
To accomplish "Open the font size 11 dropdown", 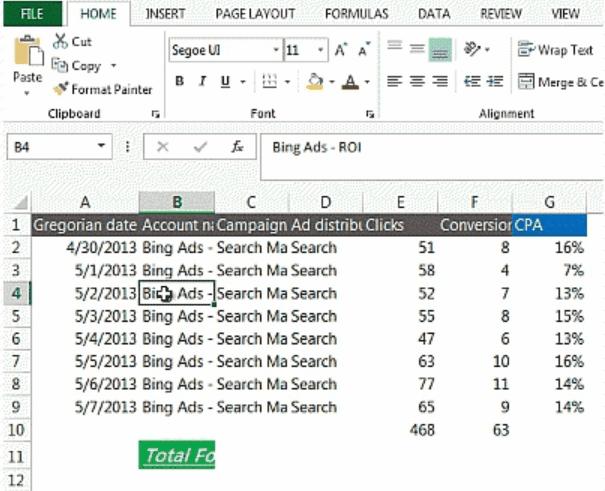I will point(320,50).
